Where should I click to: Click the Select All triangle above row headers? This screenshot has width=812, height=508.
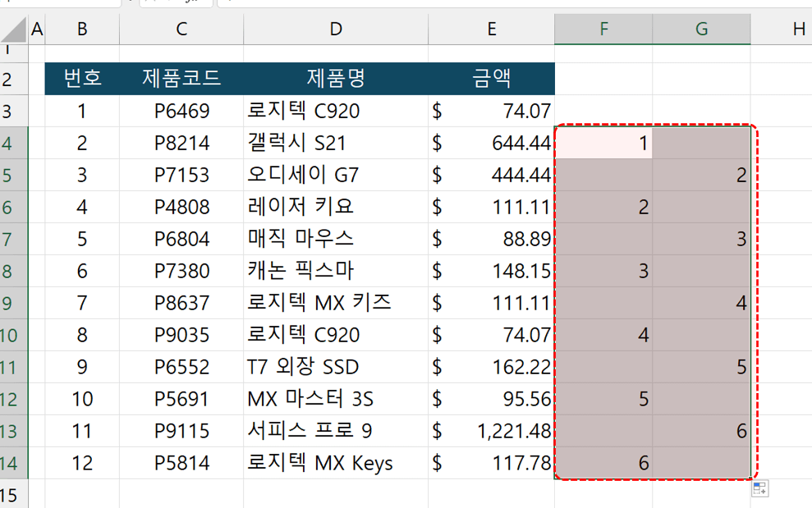point(12,29)
